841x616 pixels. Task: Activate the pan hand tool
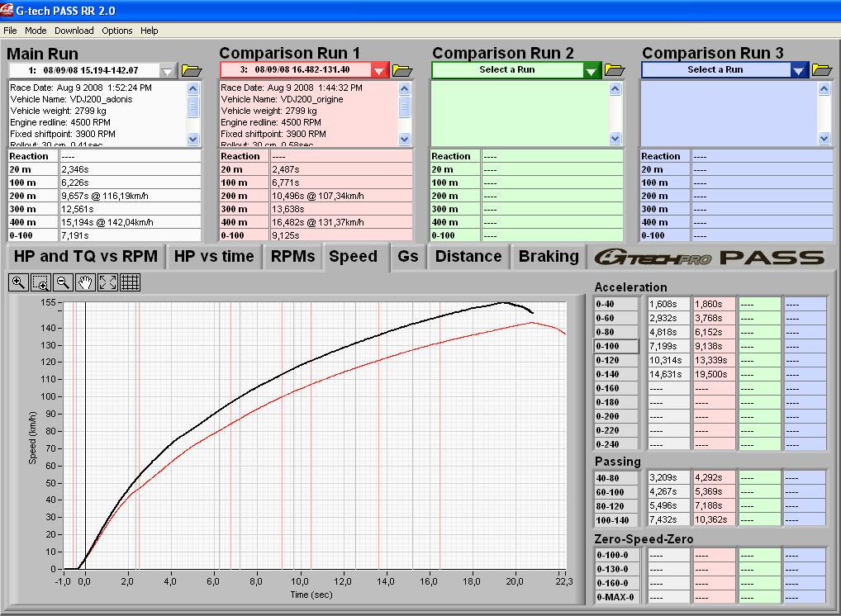click(x=85, y=282)
